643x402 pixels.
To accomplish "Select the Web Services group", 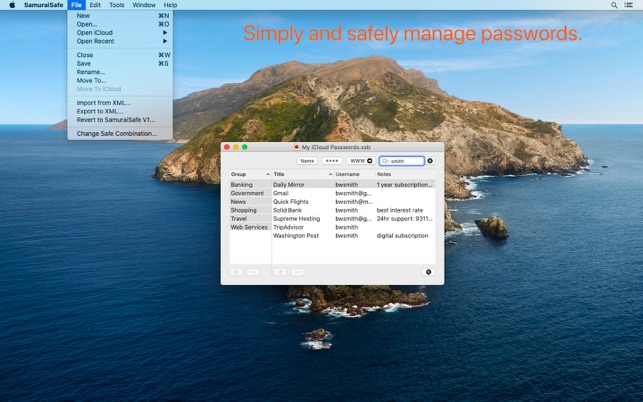I will click(x=250, y=227).
